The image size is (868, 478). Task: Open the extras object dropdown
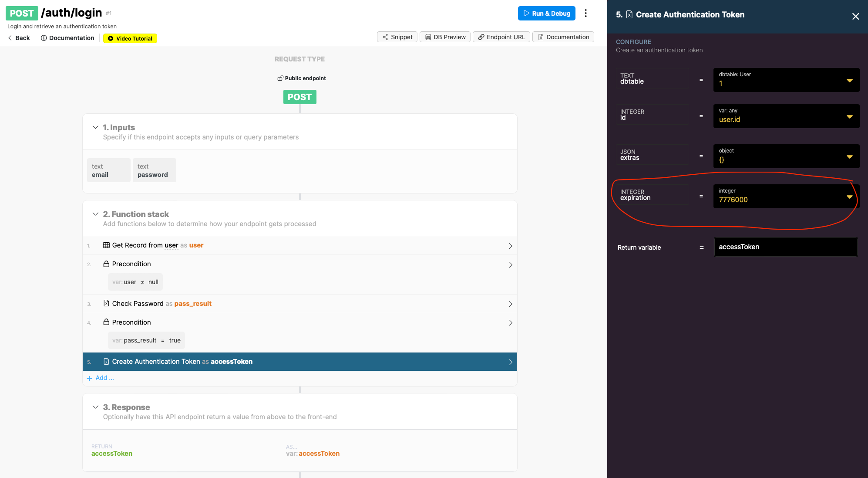click(x=786, y=156)
